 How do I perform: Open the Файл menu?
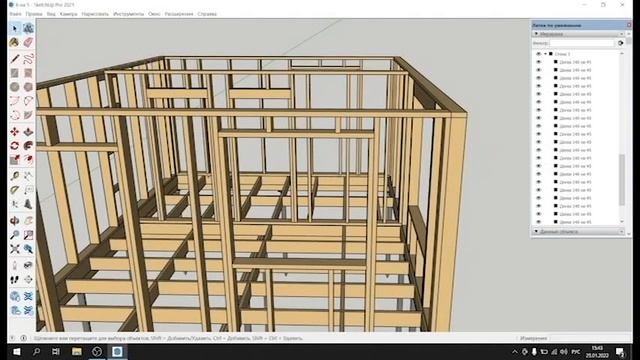coord(15,14)
